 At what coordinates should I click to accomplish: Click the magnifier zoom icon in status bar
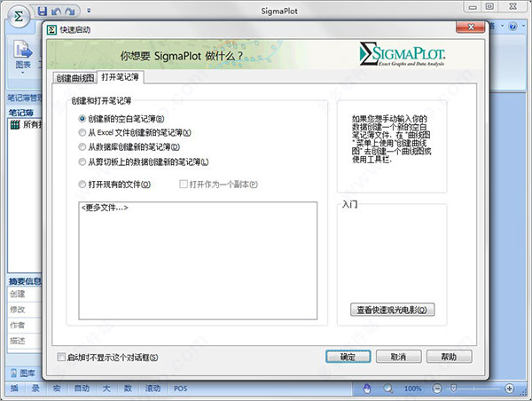point(388,389)
